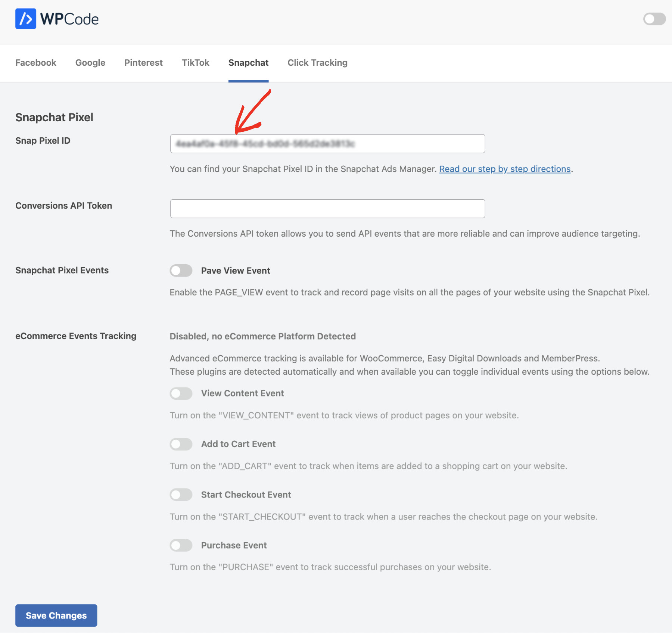Toggle the switch in the top-right header
The image size is (672, 633).
pos(654,19)
